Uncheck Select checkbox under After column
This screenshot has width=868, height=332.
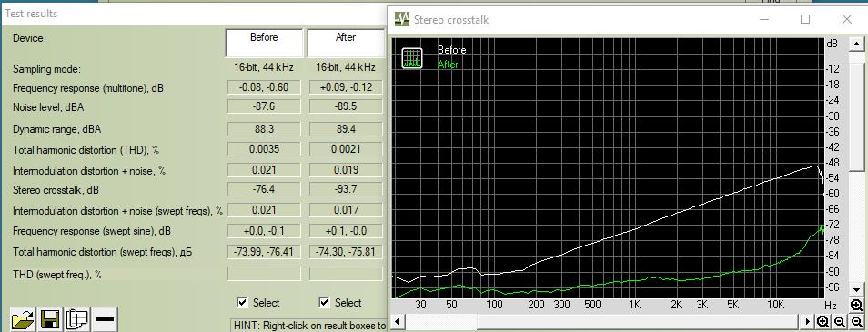[x=325, y=302]
